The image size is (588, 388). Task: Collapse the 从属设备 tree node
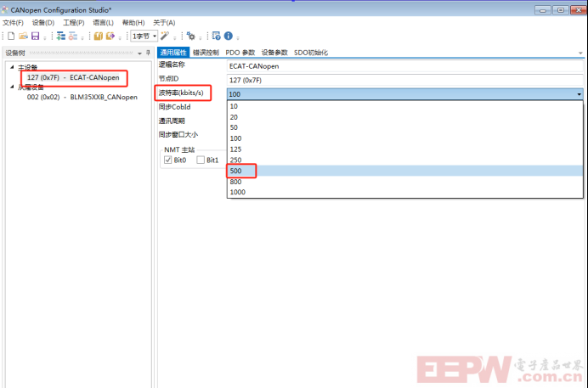point(12,87)
